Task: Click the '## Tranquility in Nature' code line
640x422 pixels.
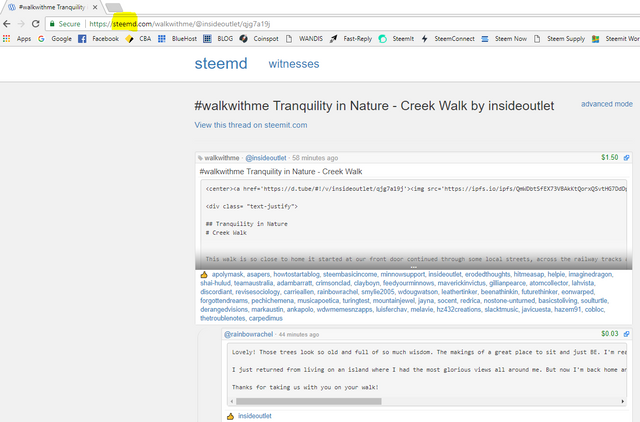Action: pyautogui.click(x=247, y=224)
